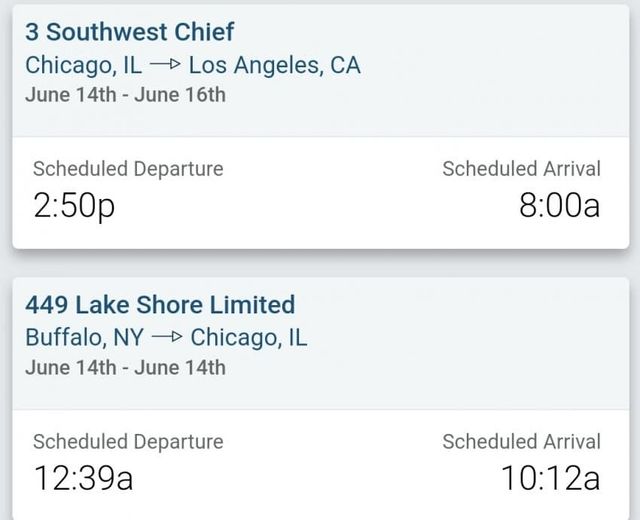Select the Los Angeles, CA destination text
This screenshot has height=520, width=640.
[274, 66]
